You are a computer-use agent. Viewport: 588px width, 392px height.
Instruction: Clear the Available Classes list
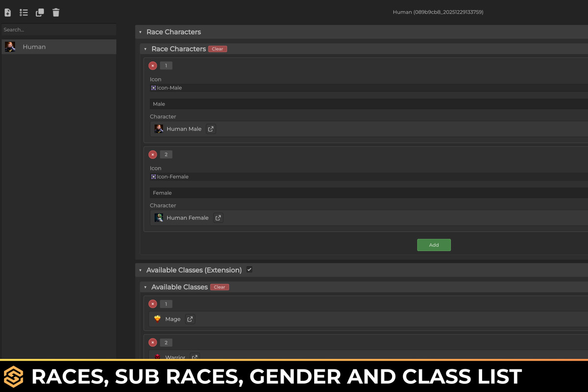(x=219, y=287)
